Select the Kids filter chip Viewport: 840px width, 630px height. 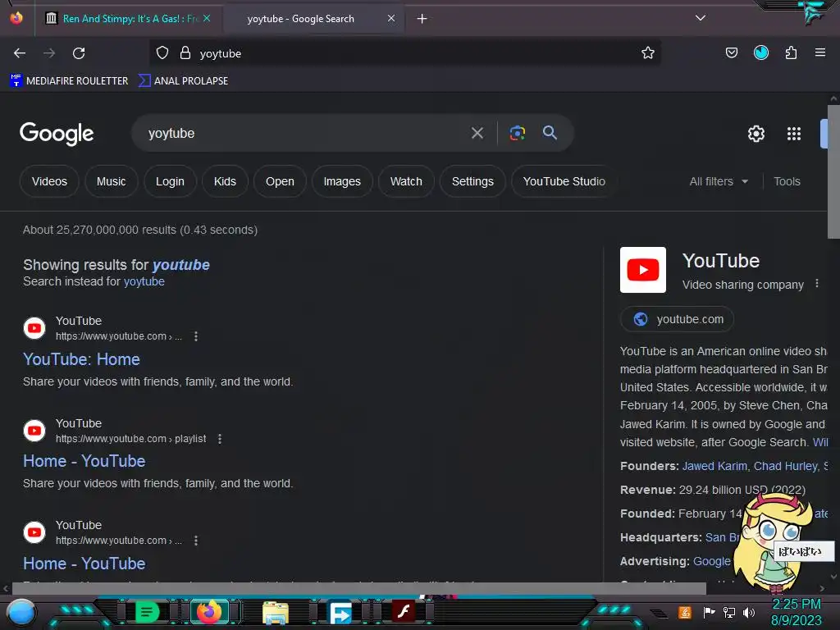[225, 181]
